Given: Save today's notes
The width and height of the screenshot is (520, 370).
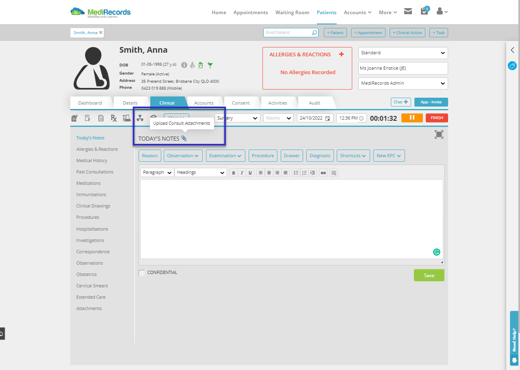Looking at the screenshot, I should pyautogui.click(x=429, y=275).
